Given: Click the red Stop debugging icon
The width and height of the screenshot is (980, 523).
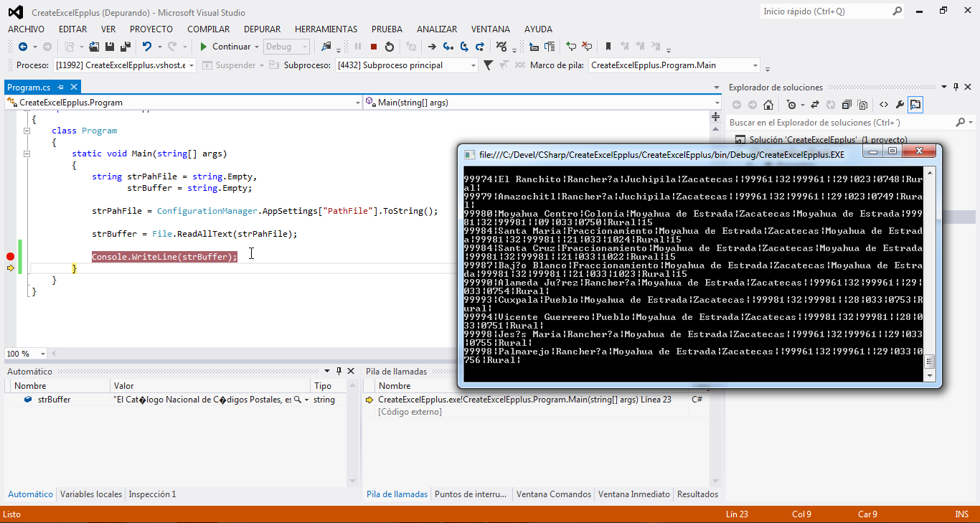Looking at the screenshot, I should [x=374, y=47].
